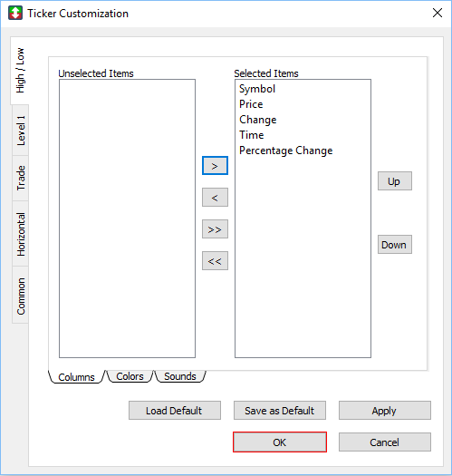Apply the ticker customization changes
Screen dimensions: 452x476
coord(385,411)
